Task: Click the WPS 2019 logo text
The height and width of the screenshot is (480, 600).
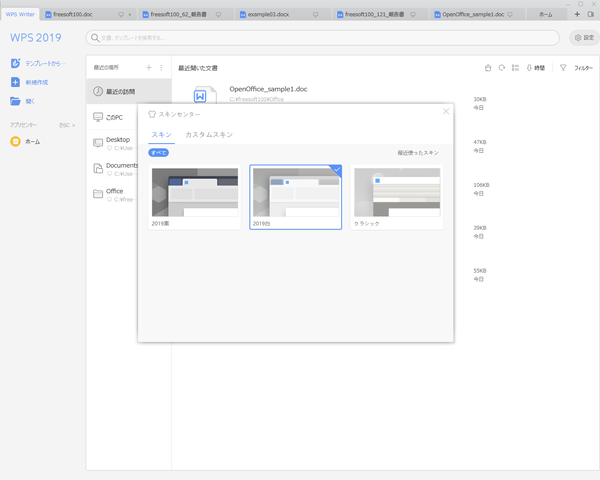Action: coord(36,38)
